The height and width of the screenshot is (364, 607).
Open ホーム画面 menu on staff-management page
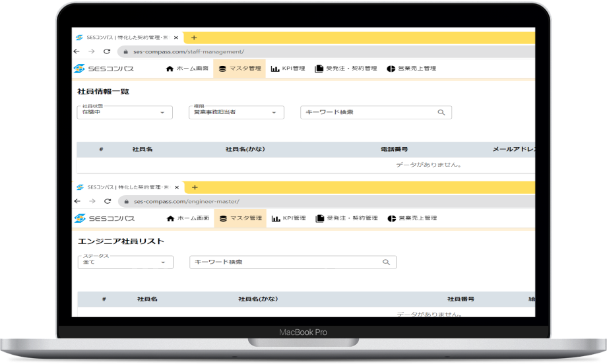tap(187, 69)
